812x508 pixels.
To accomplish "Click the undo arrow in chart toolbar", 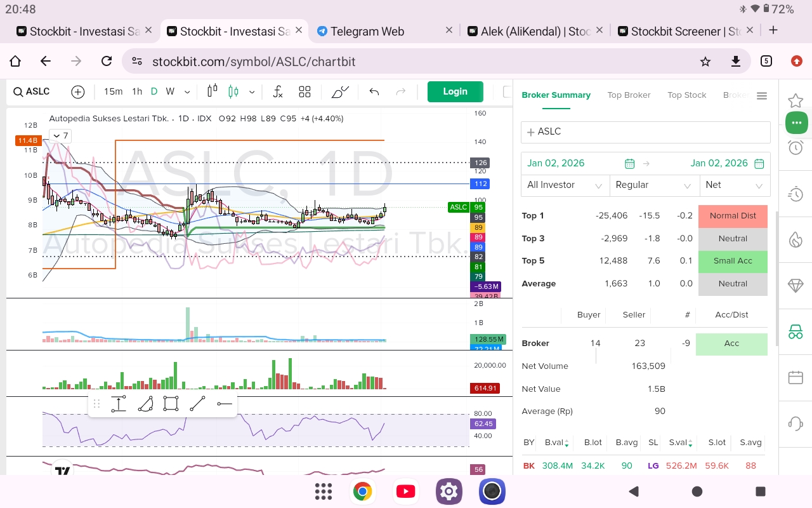I will (x=374, y=92).
